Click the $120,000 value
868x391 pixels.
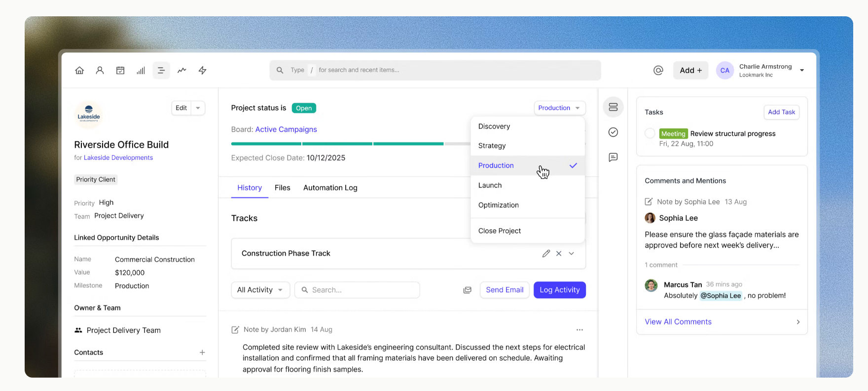(x=130, y=273)
